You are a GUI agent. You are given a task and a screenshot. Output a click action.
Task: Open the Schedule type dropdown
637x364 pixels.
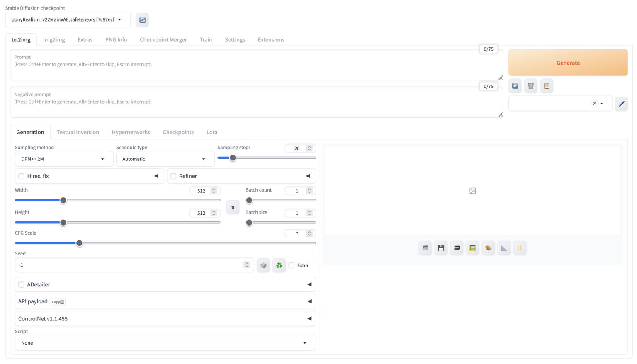coord(165,159)
